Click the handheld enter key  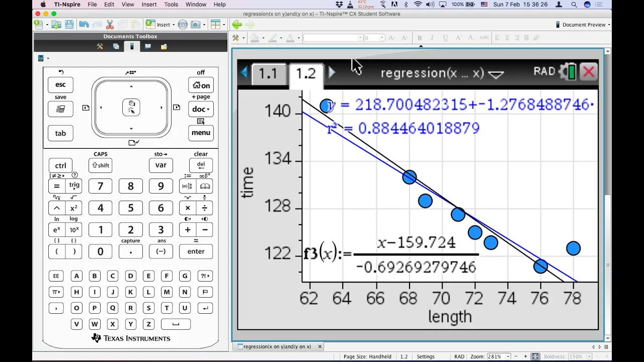pos(196,251)
